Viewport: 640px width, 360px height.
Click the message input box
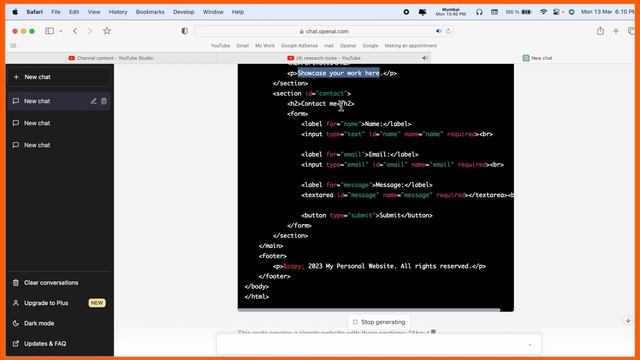379,344
